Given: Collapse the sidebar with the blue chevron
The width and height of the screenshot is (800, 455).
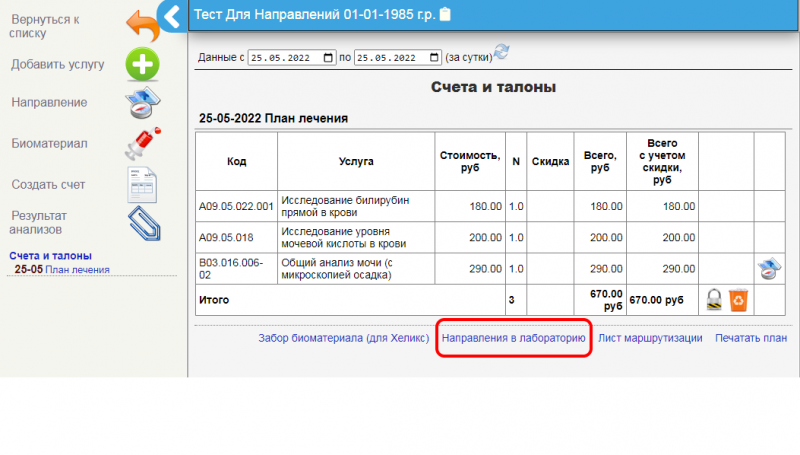Looking at the screenshot, I should point(172,15).
